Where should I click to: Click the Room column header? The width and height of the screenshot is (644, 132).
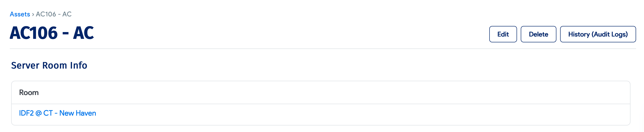click(x=29, y=93)
